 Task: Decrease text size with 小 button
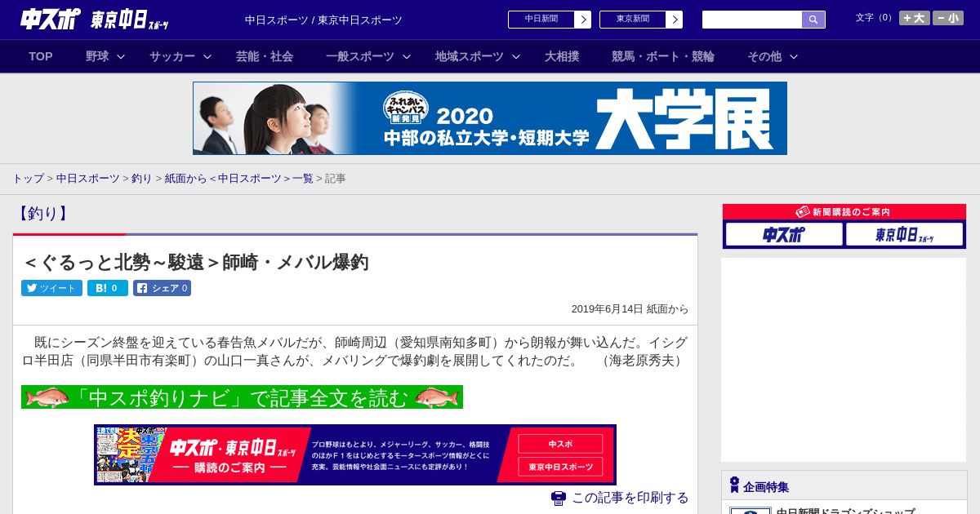948,18
